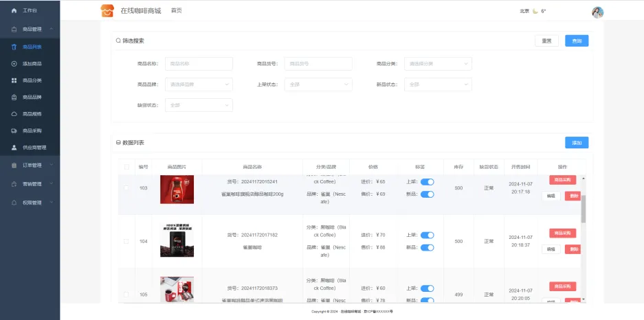Viewport: 644px width, 320px height.
Task: Open the 上架状态 filter dropdown
Action: click(318, 84)
